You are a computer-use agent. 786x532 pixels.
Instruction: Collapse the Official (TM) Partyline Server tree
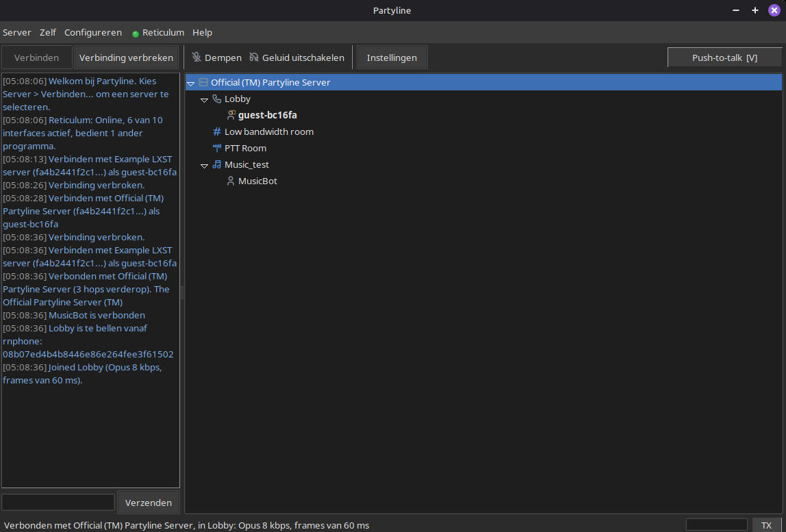coord(190,84)
